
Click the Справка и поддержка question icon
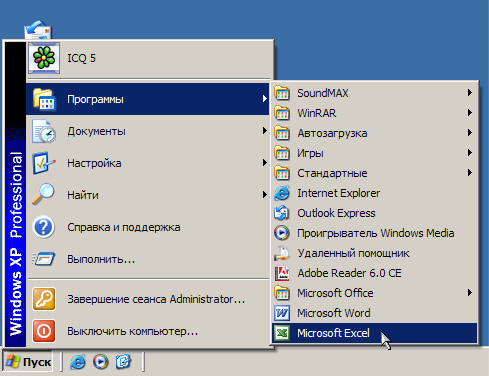[x=44, y=227]
